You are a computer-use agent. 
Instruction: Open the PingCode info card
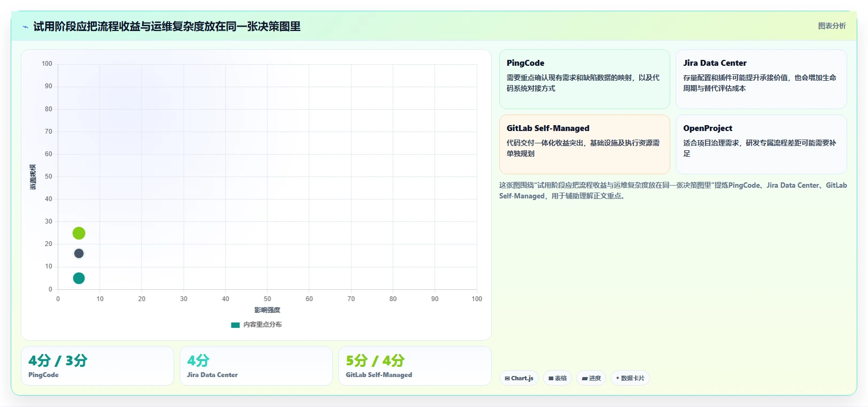[584, 79]
